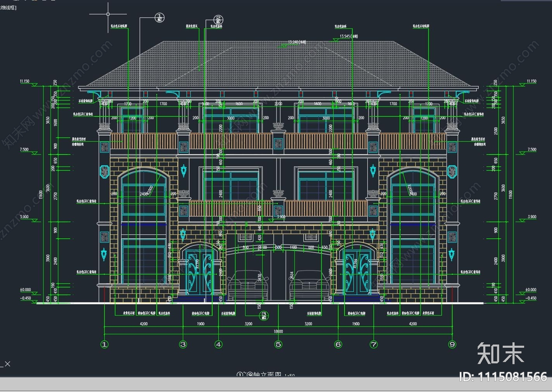This screenshot has height=392, width=552.
Task: Select the 3200 dimension between axes 5 and 6
Action: point(308,324)
